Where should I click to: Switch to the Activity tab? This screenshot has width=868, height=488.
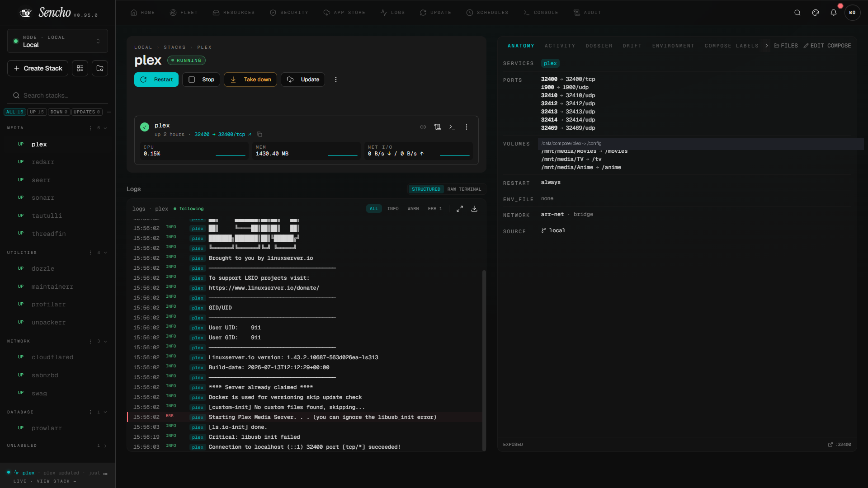[x=560, y=46]
